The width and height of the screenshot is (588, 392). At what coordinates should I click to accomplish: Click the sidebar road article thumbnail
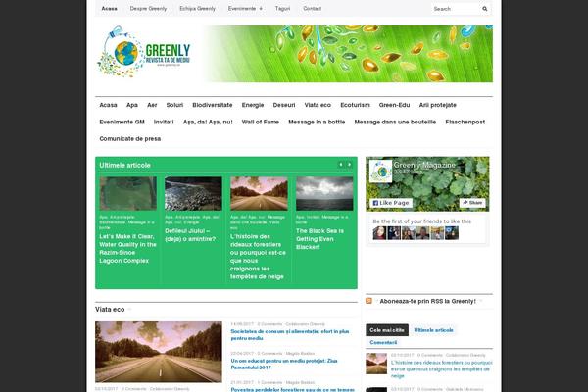[x=376, y=364]
